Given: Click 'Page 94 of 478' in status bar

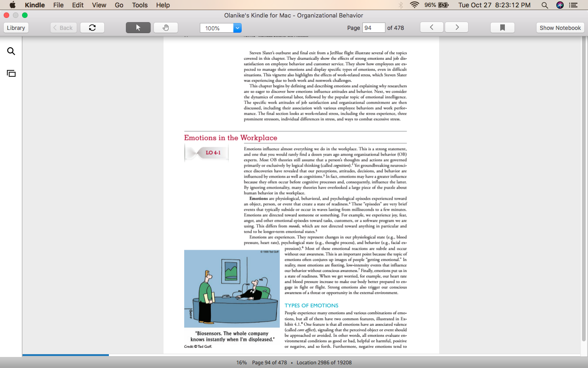Looking at the screenshot, I should [x=269, y=362].
